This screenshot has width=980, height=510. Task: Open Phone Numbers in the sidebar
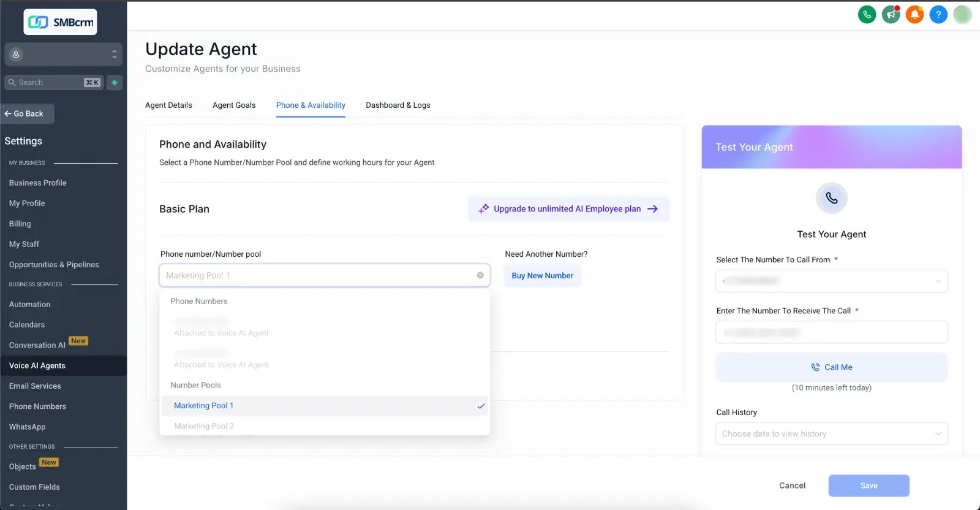(x=37, y=406)
